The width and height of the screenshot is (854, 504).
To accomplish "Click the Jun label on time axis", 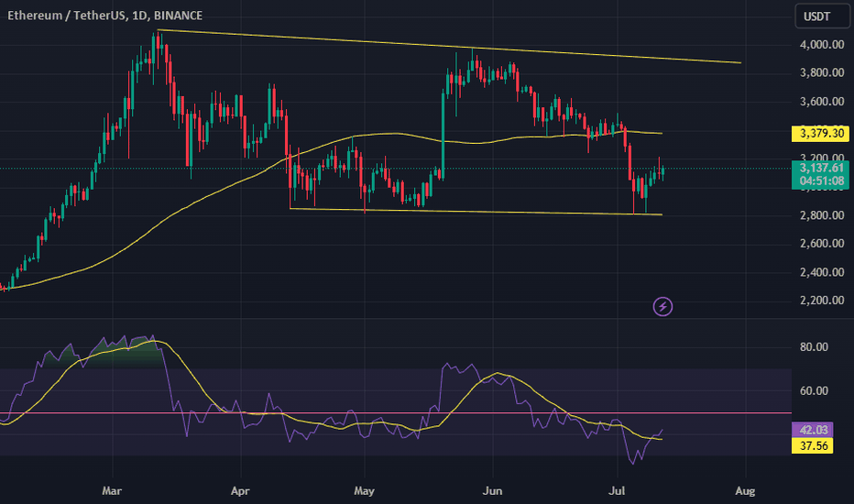I will click(492, 491).
